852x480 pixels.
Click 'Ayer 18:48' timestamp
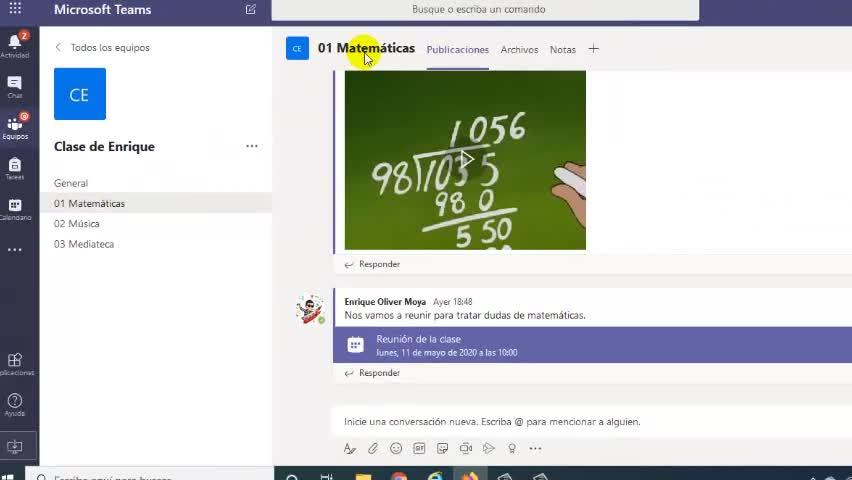tap(453, 302)
